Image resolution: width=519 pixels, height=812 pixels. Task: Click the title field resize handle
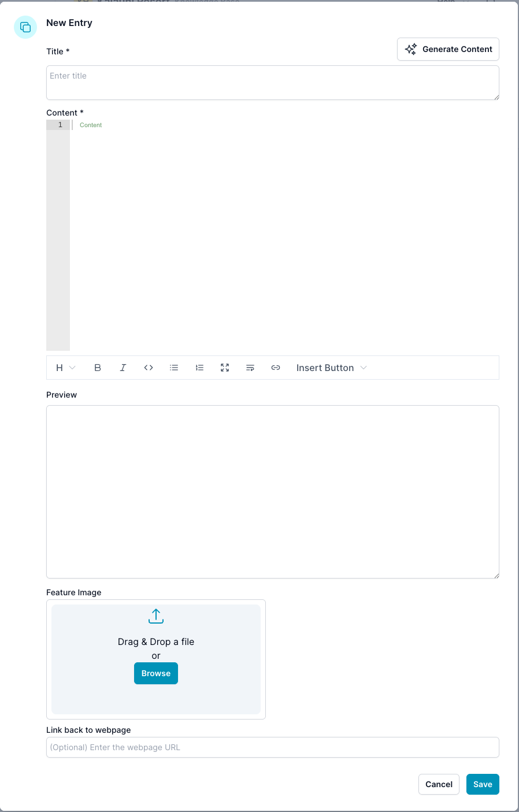coord(496,97)
